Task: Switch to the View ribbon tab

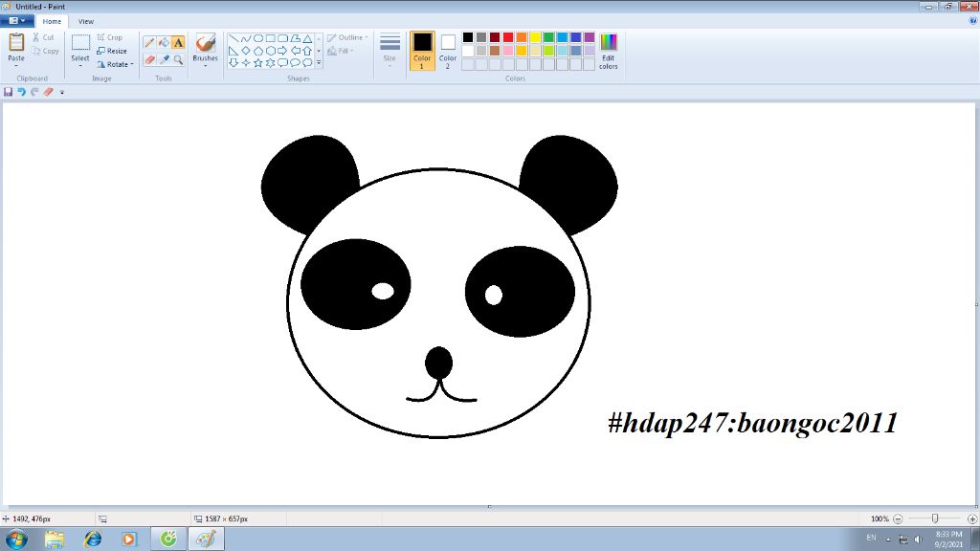Action: (x=85, y=21)
